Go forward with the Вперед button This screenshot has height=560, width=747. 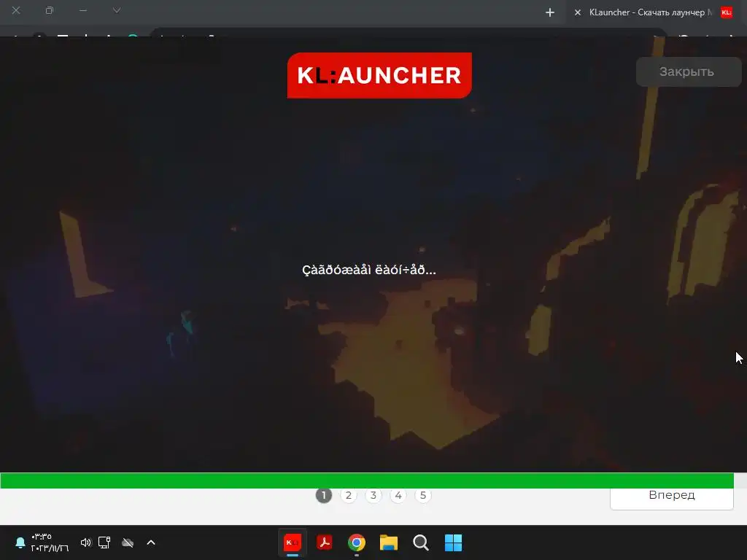pyautogui.click(x=672, y=497)
